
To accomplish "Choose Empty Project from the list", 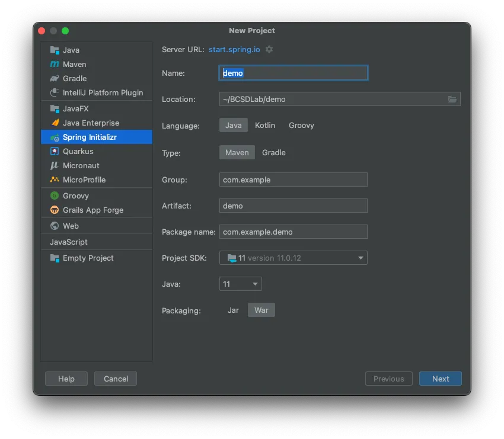I will (88, 258).
